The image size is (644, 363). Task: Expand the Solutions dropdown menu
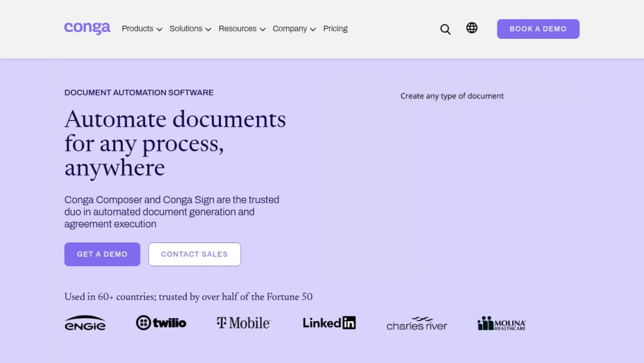(x=190, y=29)
